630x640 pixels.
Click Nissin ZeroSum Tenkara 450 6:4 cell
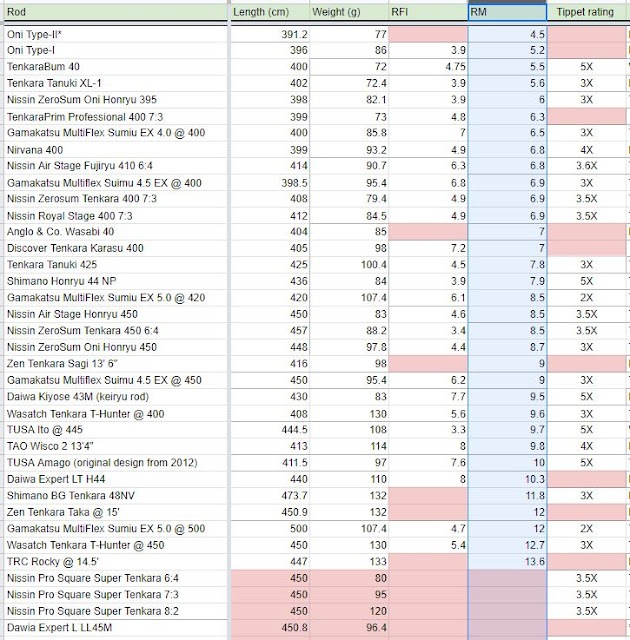pyautogui.click(x=115, y=331)
